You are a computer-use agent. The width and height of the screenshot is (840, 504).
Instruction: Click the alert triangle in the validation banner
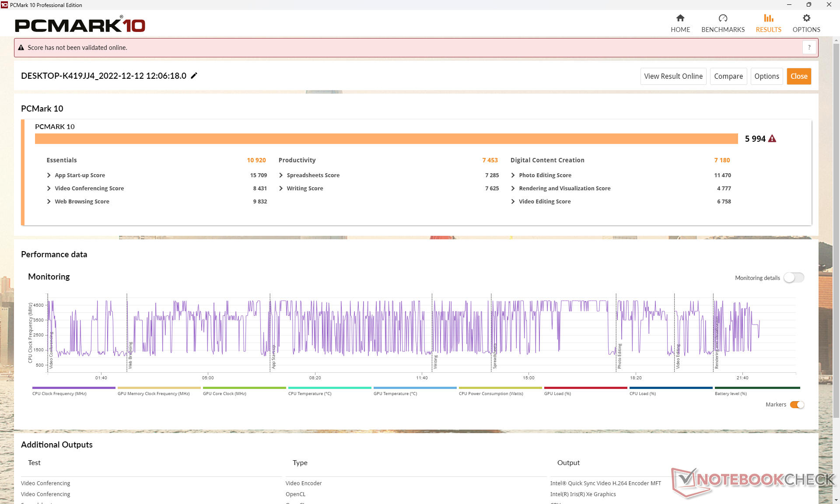coord(21,48)
